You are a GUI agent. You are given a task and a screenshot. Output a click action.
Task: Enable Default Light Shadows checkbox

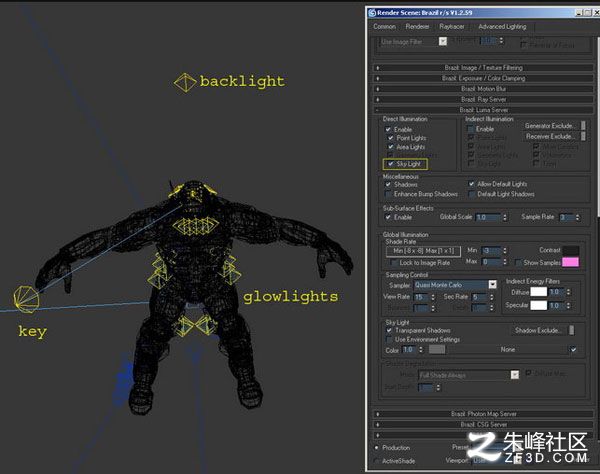tap(471, 194)
